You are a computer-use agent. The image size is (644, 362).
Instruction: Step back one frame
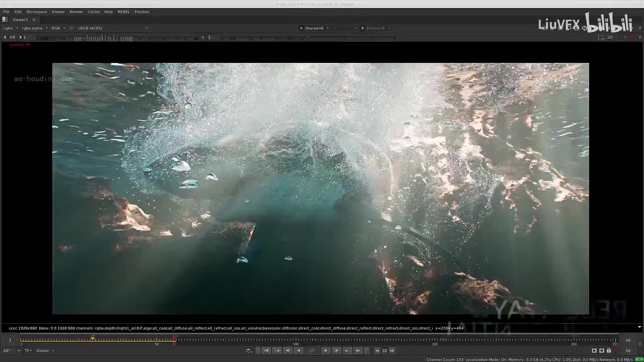[288, 350]
